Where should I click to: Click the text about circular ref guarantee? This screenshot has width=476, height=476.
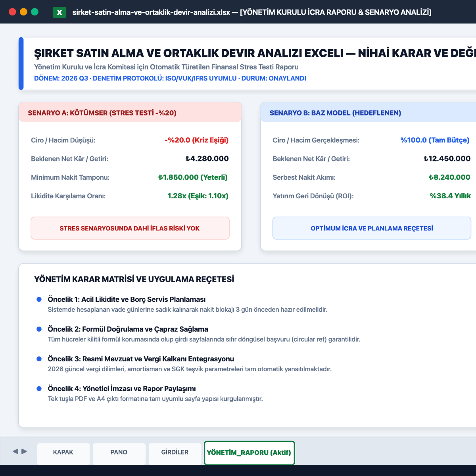204,340
